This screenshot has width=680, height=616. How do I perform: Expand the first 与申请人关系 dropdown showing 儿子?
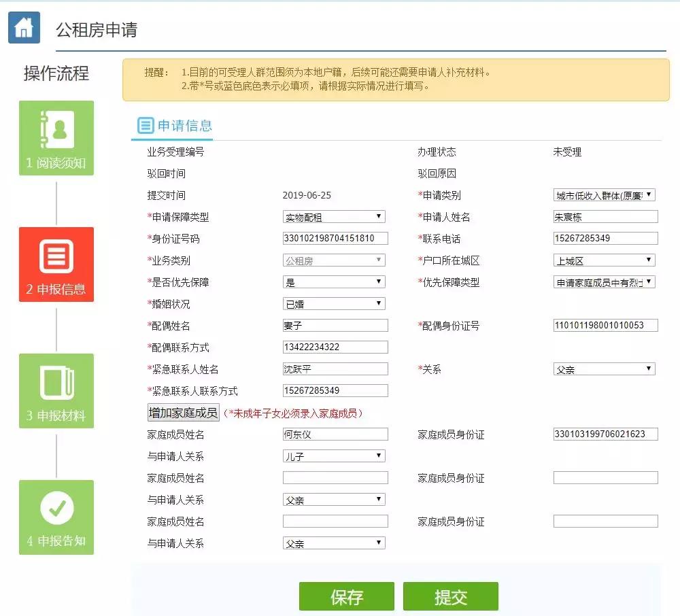334,456
